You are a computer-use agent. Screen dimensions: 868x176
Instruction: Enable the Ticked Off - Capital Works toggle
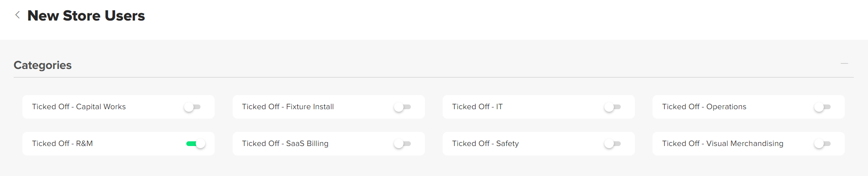(192, 107)
